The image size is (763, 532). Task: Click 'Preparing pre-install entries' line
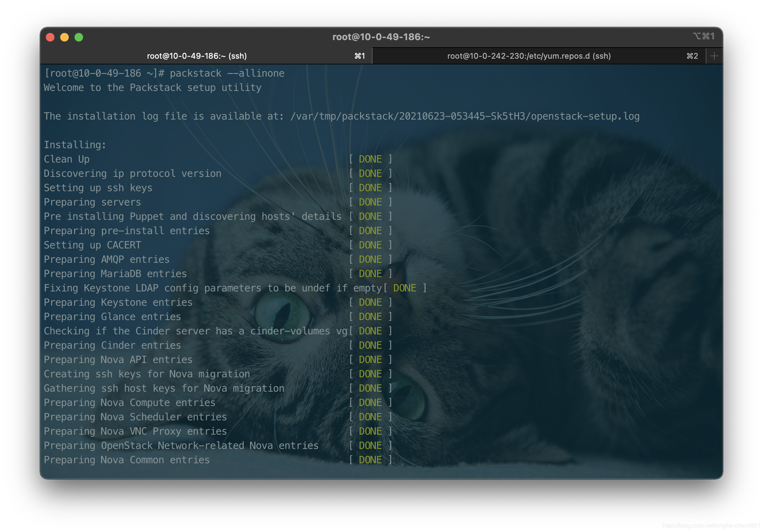pos(127,231)
